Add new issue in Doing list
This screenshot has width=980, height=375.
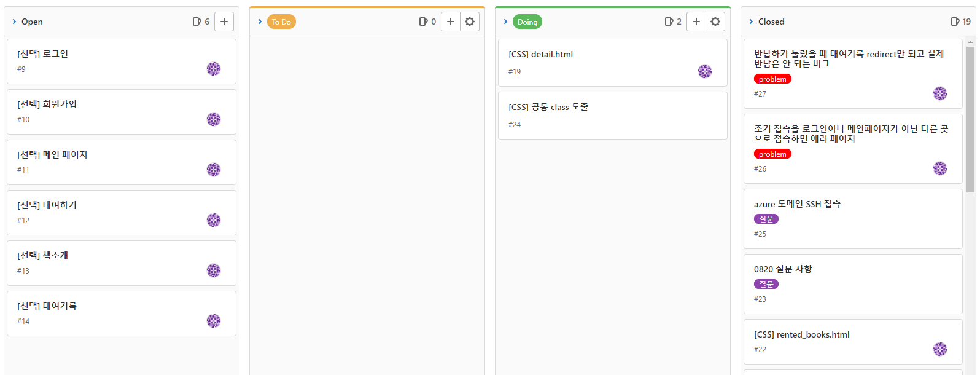pyautogui.click(x=696, y=22)
